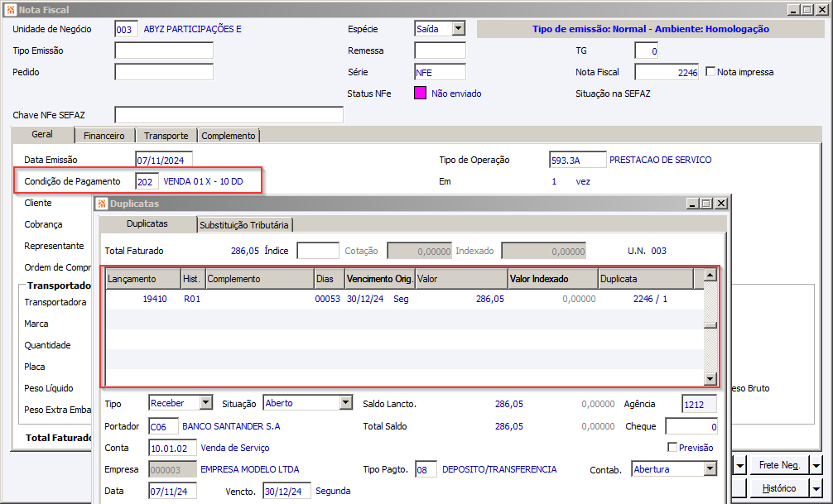Click the Tipo de Operação field 593.3A
This screenshot has width=833, height=504.
578,160
